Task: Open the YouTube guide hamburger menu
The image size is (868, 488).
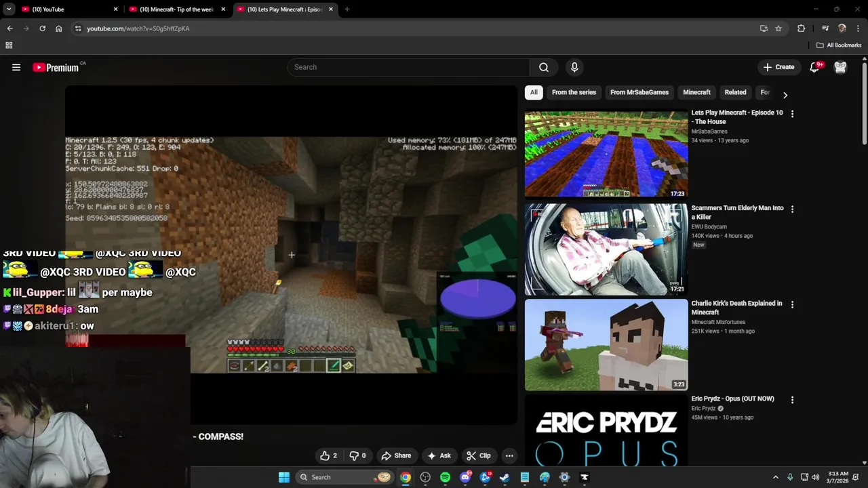Action: pyautogui.click(x=16, y=67)
